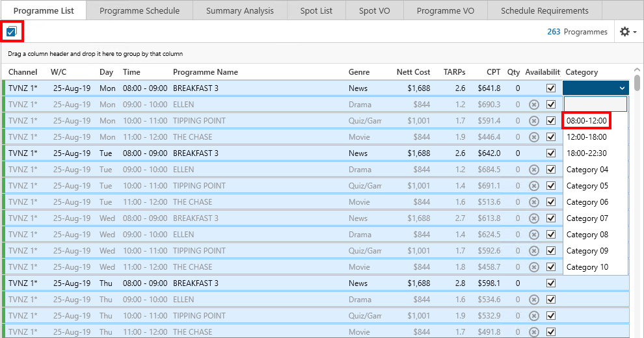Image resolution: width=644 pixels, height=338 pixels.
Task: Select Wed 11:00 - 12:00 time cell
Action: 145,267
